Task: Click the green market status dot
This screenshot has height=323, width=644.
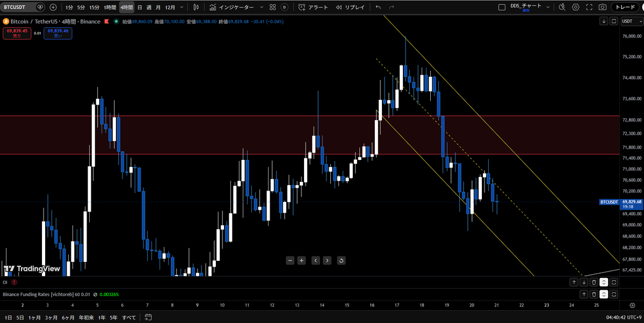Action: pyautogui.click(x=117, y=21)
